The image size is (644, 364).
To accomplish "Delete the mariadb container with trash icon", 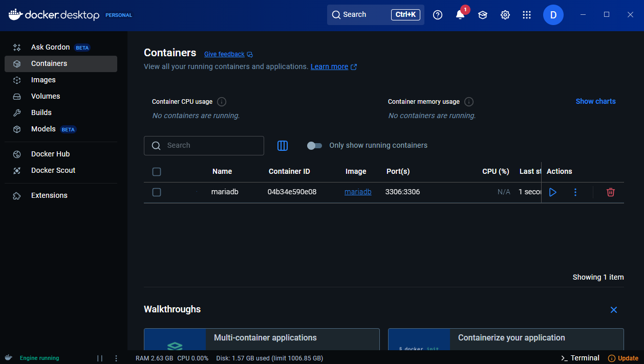I will coord(611,192).
